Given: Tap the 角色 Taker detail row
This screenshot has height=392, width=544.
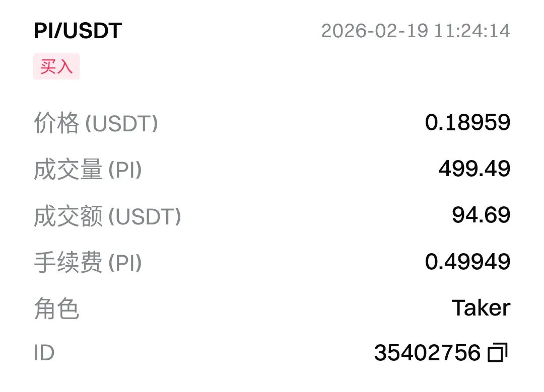Looking at the screenshot, I should coord(272,308).
